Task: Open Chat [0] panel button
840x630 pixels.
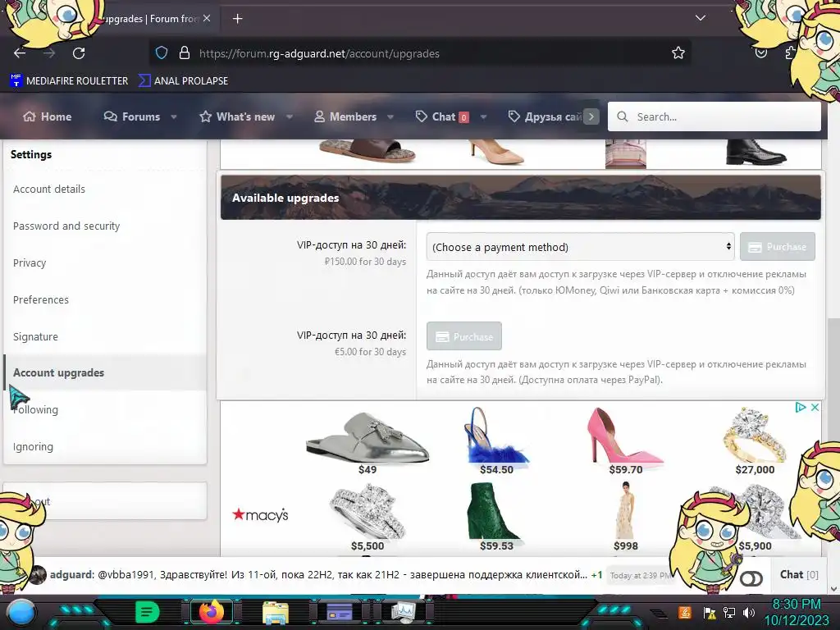Action: coord(799,574)
